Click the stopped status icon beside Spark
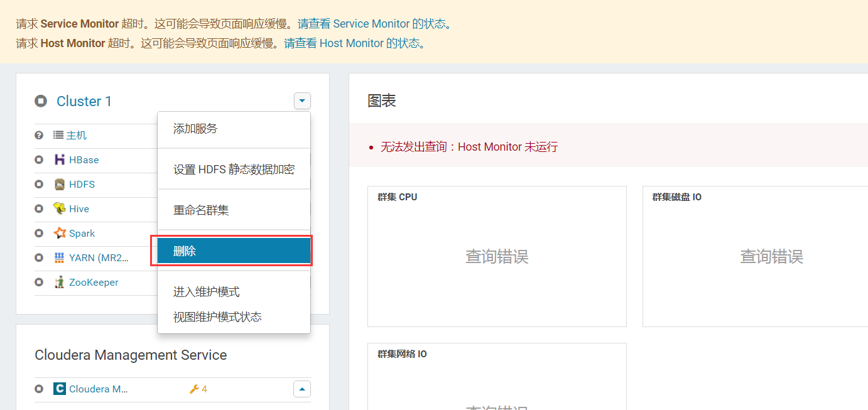Viewport: 868px width, 410px height. pyautogui.click(x=39, y=234)
